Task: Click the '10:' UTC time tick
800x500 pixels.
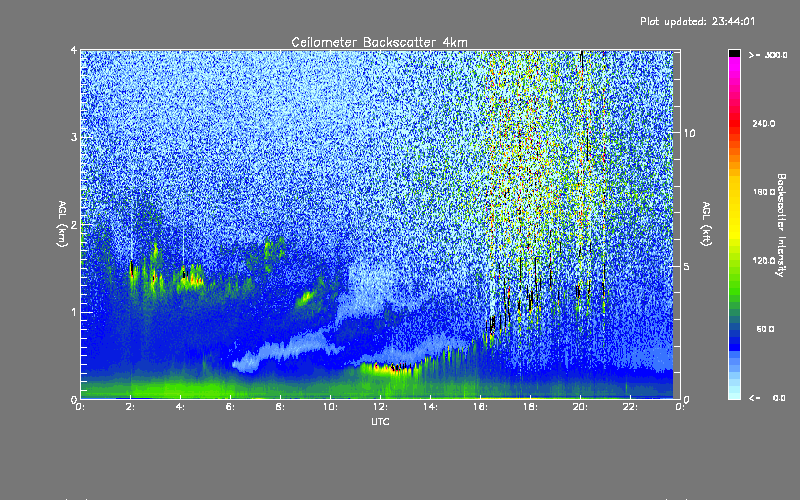Action: click(330, 407)
